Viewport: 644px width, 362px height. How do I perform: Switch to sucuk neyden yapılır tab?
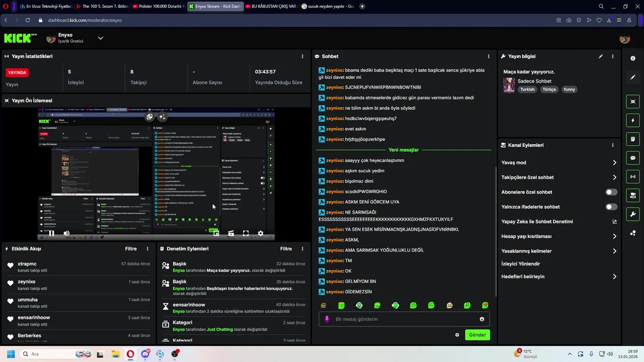click(x=327, y=7)
